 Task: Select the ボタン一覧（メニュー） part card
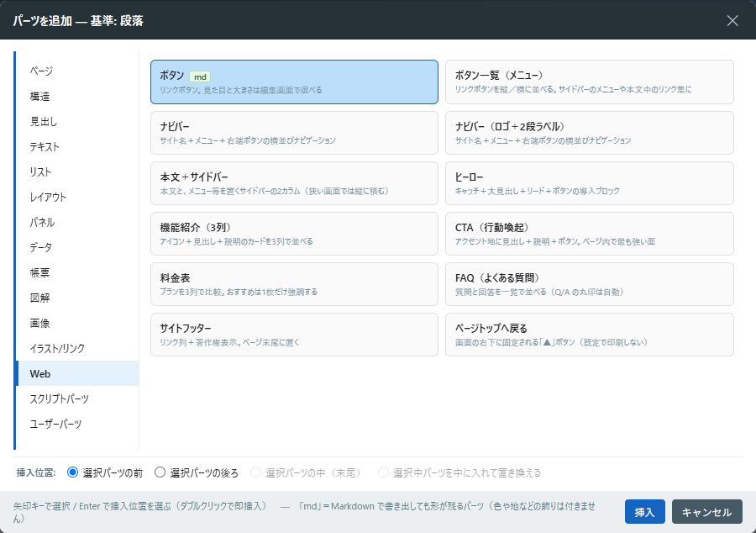point(589,82)
